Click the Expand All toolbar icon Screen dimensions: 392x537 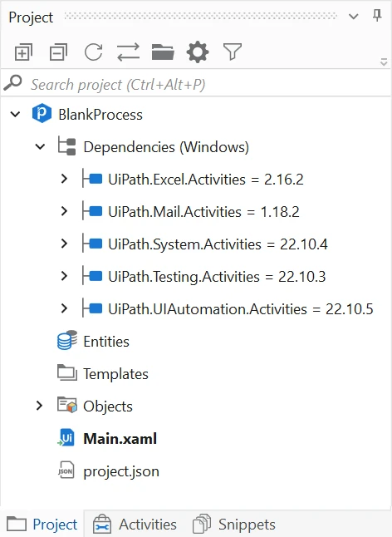[x=23, y=52]
